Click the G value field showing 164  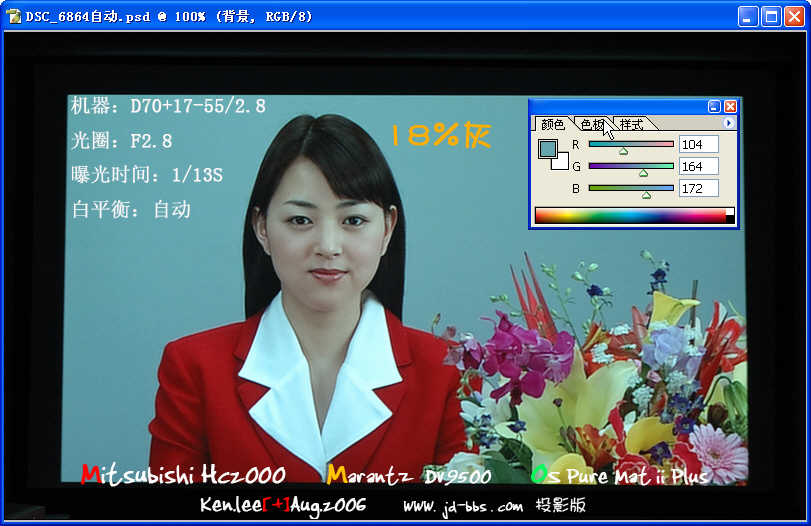[699, 167]
